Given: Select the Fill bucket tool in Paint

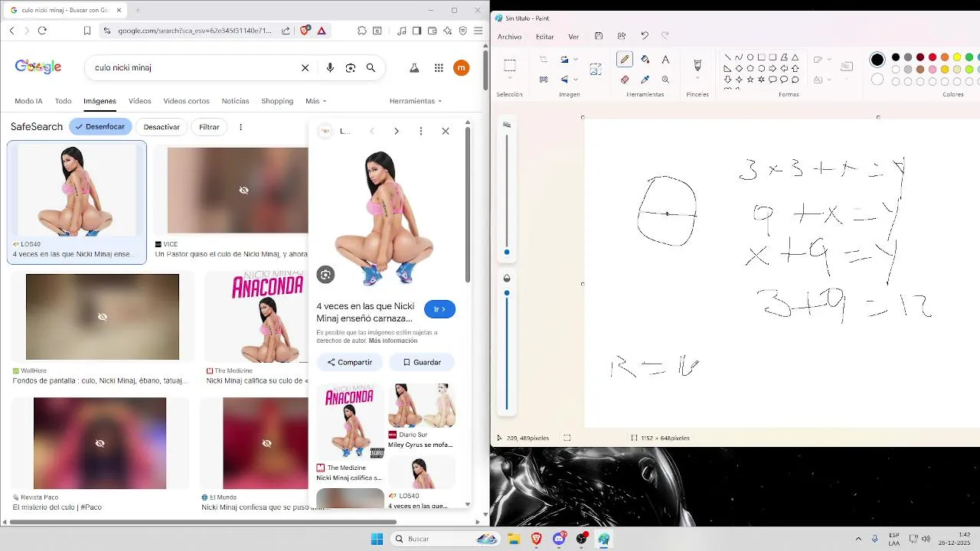Looking at the screenshot, I should pyautogui.click(x=645, y=59).
